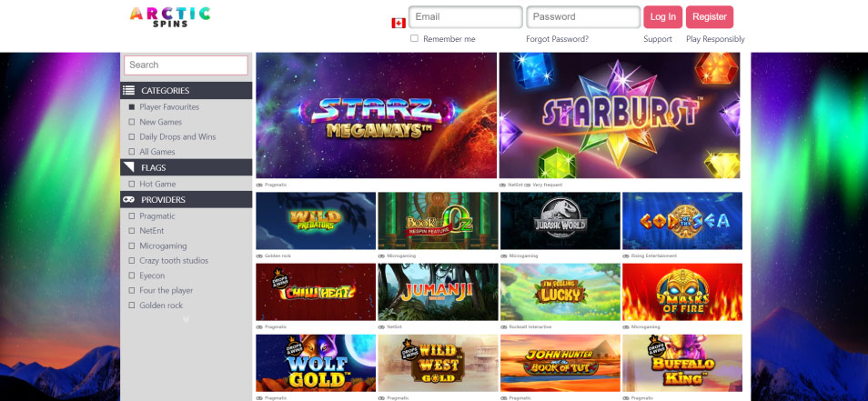
Task: Click the Categories list icon
Action: tap(128, 91)
